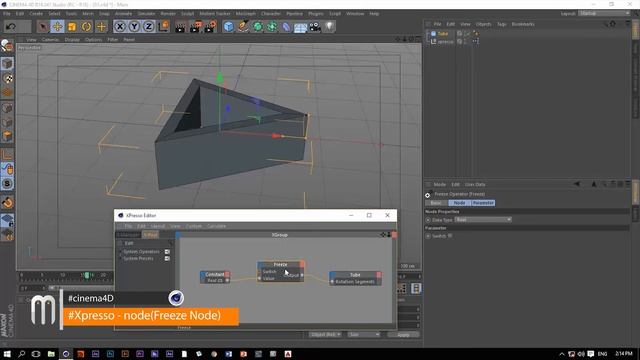Screen dimensions: 640x360
Task: Select Texture mode checkerboard icon in left palette
Action: (x=7, y=78)
